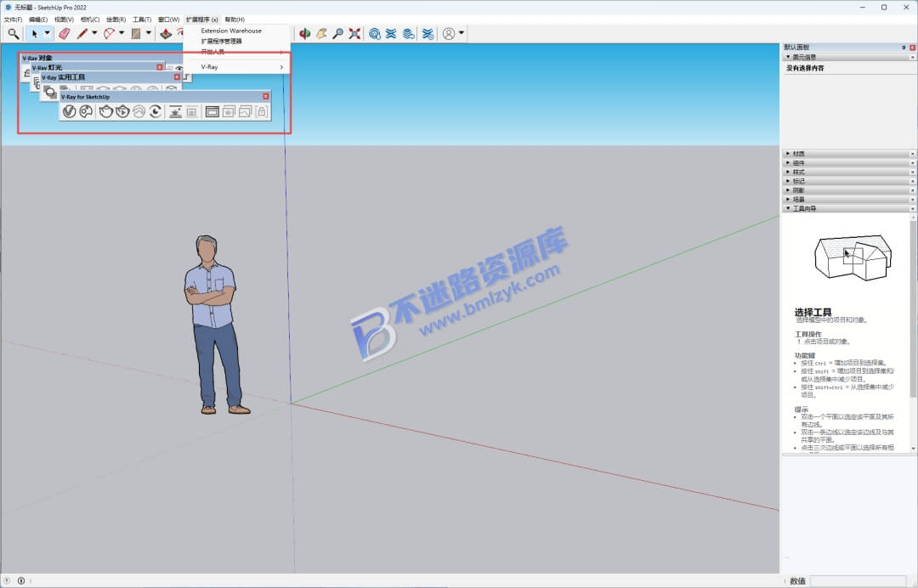The height and width of the screenshot is (588, 918).
Task: Activate the Orbit camera tool
Action: pyautogui.click(x=304, y=34)
